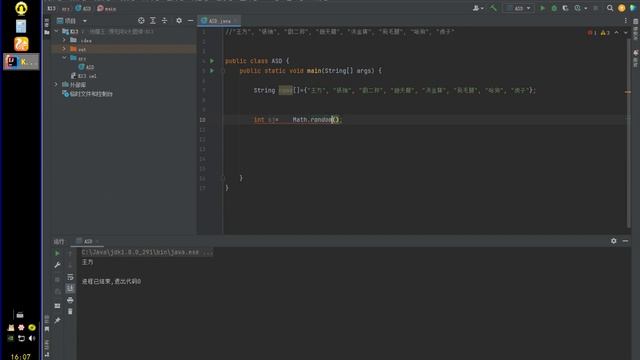The image size is (640, 360).
Task: Toggle scroll-to-end icon in Run console toolbar
Action: point(70,288)
